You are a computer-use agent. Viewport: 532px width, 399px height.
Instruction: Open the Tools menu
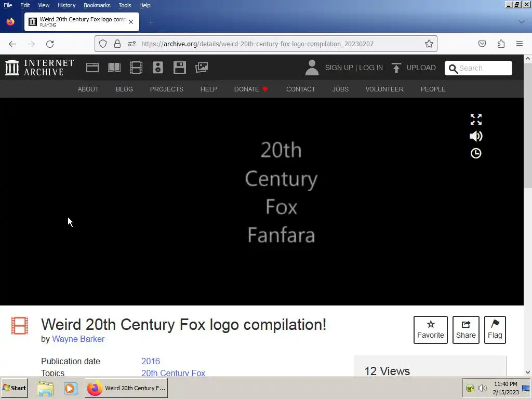(125, 5)
